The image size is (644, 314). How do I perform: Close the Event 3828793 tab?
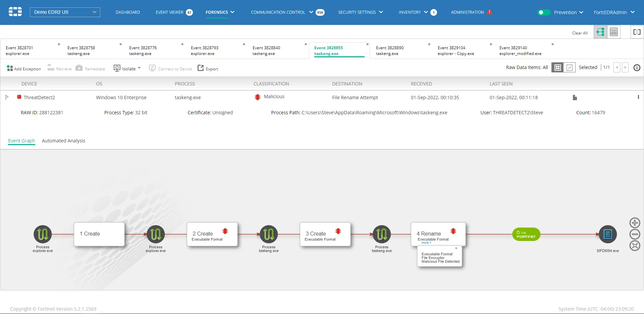(x=244, y=44)
